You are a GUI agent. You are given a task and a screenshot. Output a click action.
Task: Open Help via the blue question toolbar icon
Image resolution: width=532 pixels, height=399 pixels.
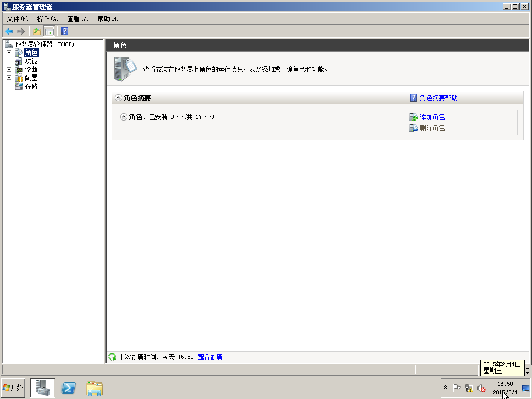click(x=65, y=31)
